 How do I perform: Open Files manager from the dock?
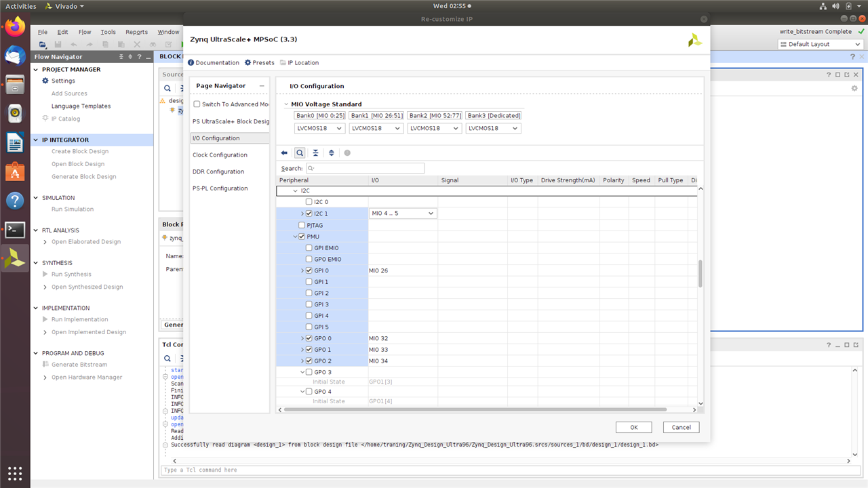tap(15, 85)
